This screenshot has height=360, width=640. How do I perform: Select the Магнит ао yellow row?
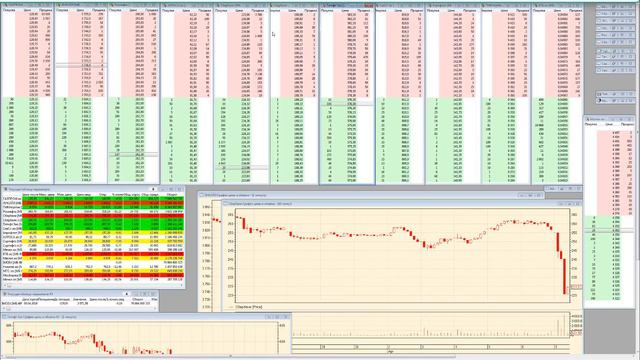tap(93, 258)
